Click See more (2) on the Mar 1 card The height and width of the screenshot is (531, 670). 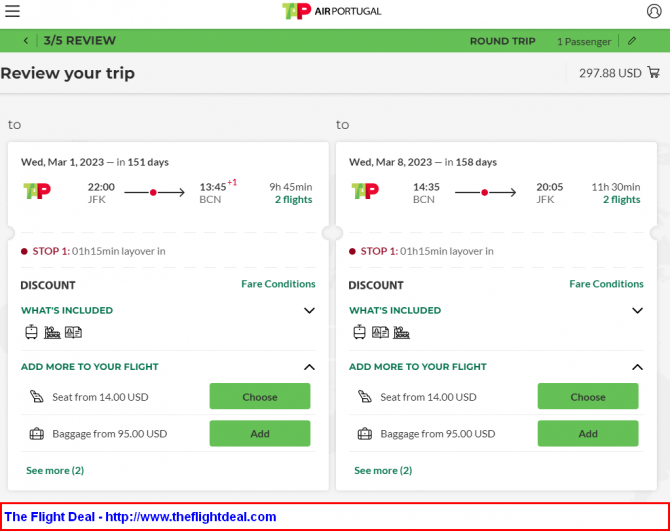[x=55, y=470]
